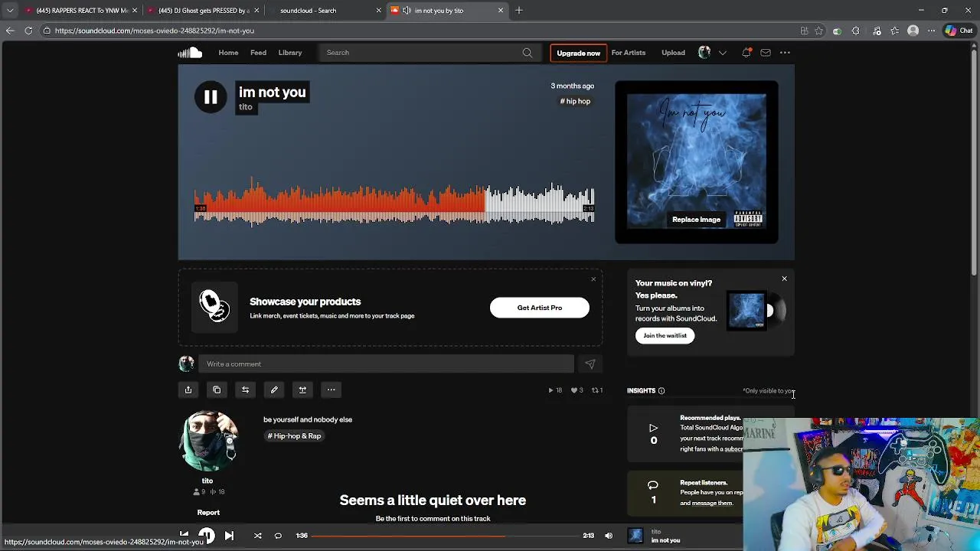The height and width of the screenshot is (551, 980).
Task: Seek on the bottom progress bar
Action: [x=446, y=536]
